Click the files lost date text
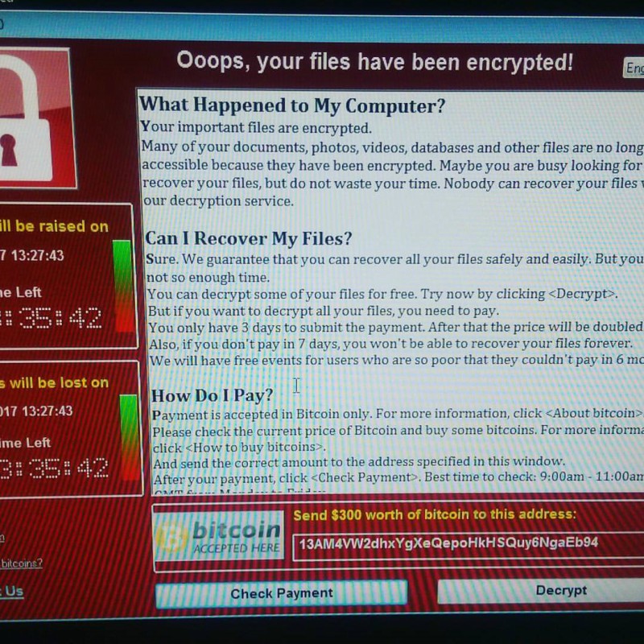644x644 pixels. point(36,411)
